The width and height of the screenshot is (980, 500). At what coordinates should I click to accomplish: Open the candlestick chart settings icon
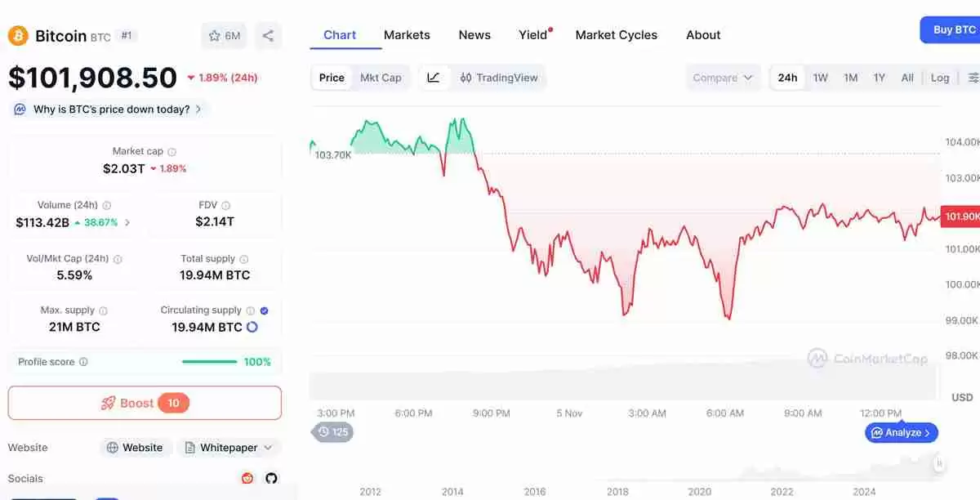[x=973, y=78]
